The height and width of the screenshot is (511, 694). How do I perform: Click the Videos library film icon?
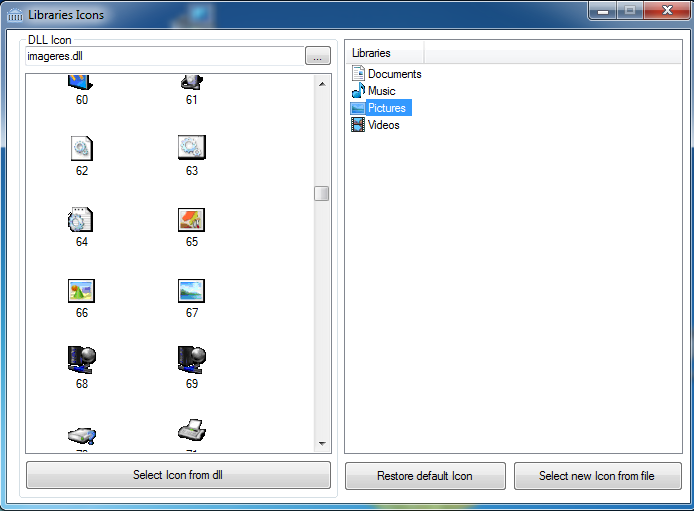[358, 125]
